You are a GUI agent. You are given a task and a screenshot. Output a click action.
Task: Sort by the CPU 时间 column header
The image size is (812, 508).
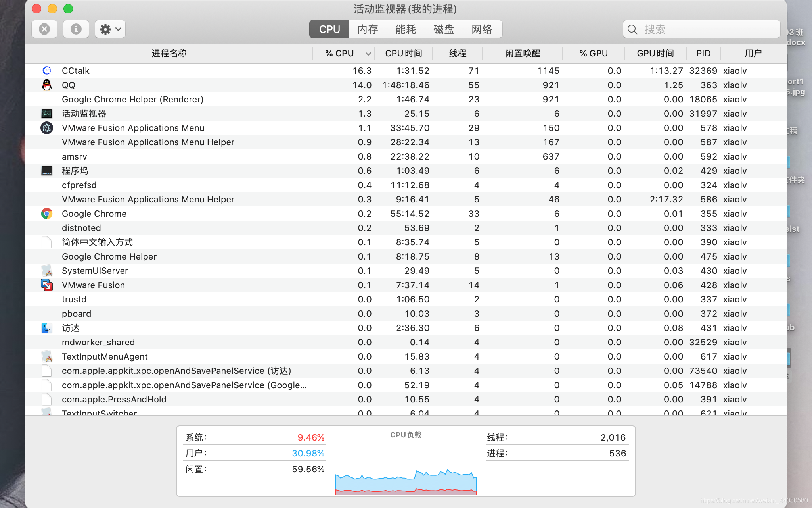[x=403, y=53]
